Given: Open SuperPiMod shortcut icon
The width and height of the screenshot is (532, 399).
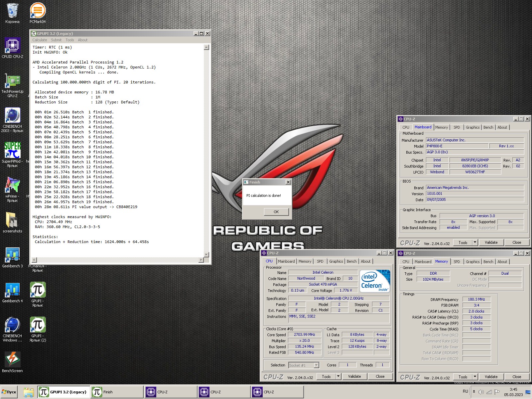Looking at the screenshot, I should (12, 155).
